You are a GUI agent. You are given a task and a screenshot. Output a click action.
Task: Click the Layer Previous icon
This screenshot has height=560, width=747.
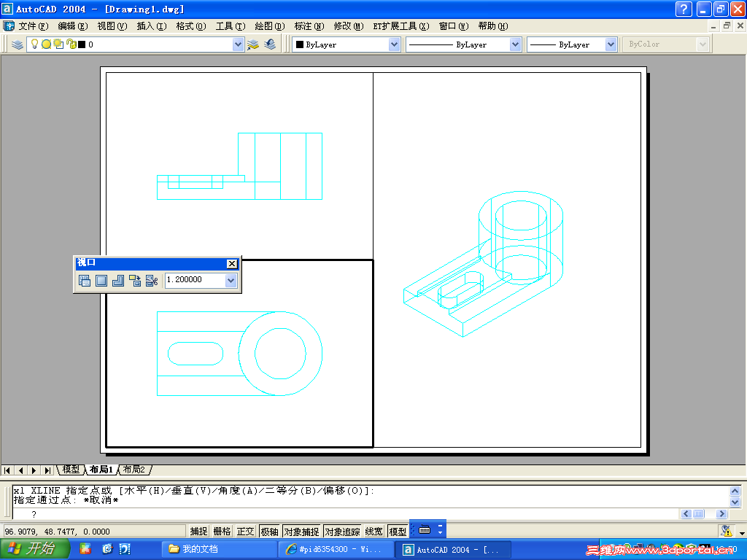[x=270, y=44]
